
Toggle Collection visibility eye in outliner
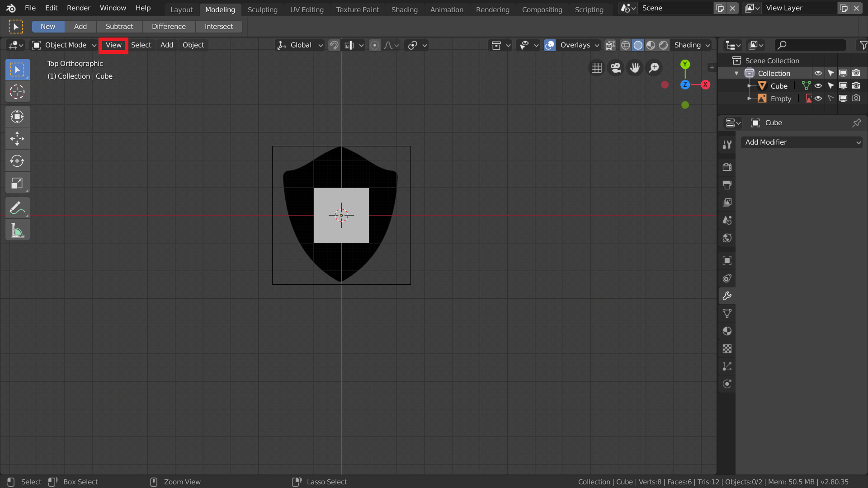pos(818,73)
